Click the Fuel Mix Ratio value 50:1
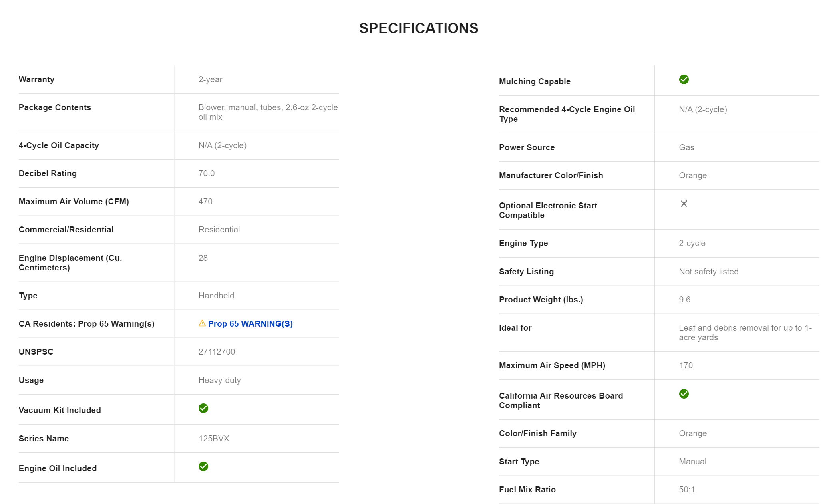Viewport: 827px width, 504px height. 687,490
